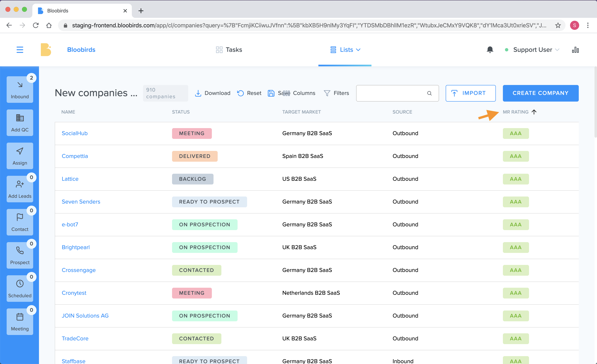The image size is (597, 364).
Task: Toggle MR Rating sort arrow
Action: pos(534,112)
